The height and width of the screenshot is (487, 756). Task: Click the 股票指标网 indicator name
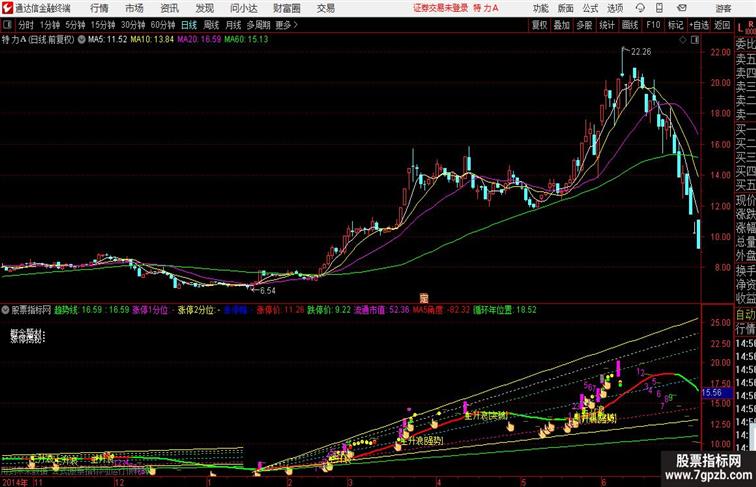(x=31, y=310)
